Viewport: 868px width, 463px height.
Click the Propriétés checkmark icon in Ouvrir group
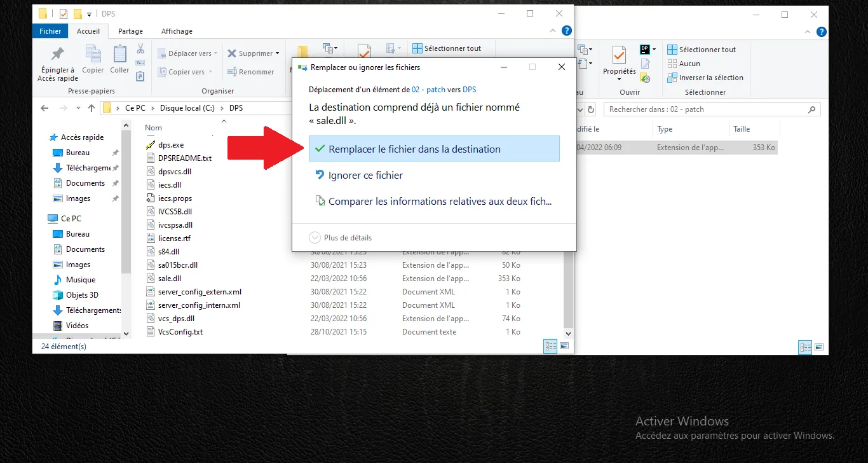(x=619, y=55)
